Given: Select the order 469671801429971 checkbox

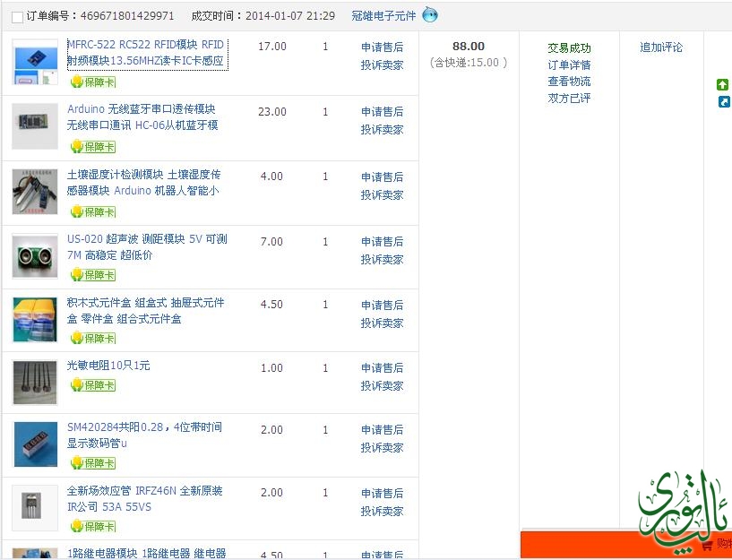Looking at the screenshot, I should [x=17, y=17].
